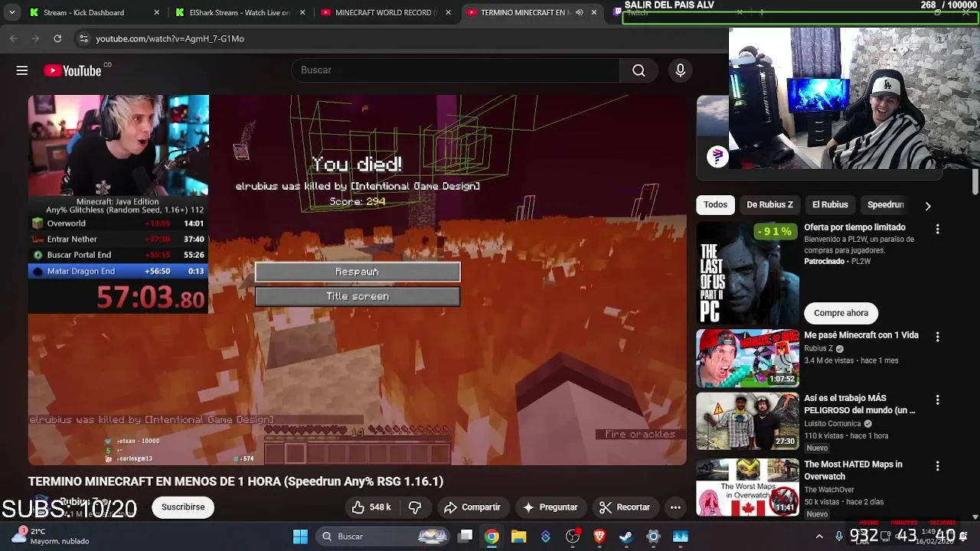Close the ElShark Stream tab

click(302, 12)
